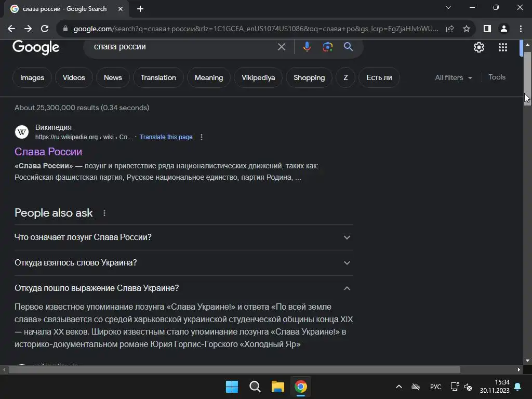This screenshot has width=532, height=399.
Task: Open the Слава России Wikipedia result
Action: coord(48,152)
